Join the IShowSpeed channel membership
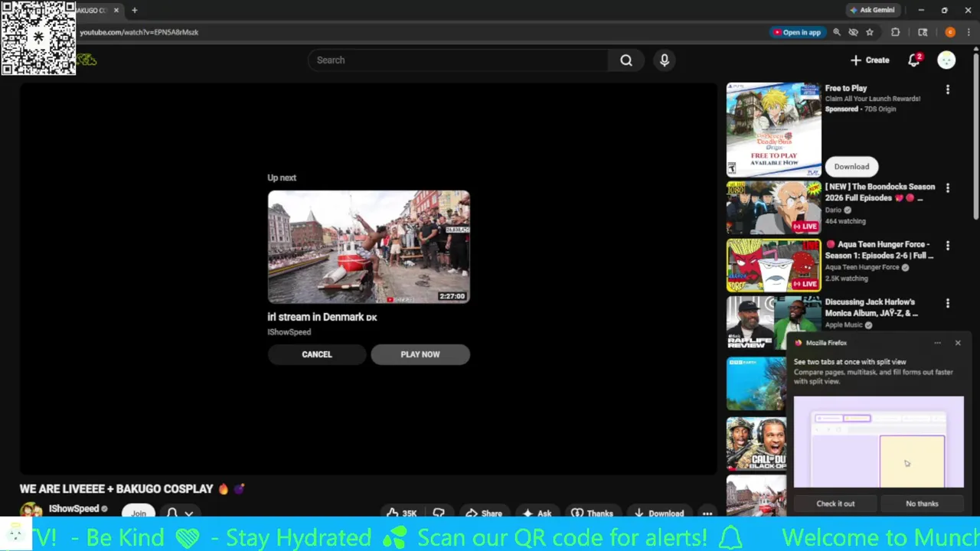 (x=139, y=513)
